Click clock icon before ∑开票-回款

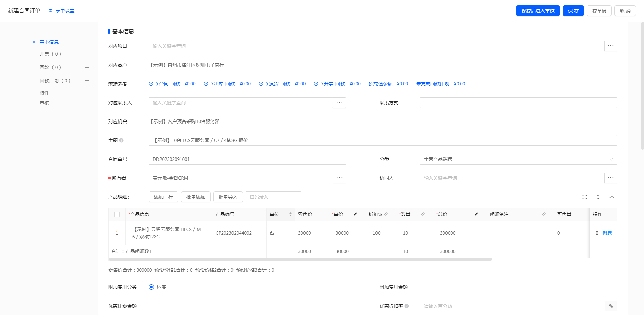316,84
